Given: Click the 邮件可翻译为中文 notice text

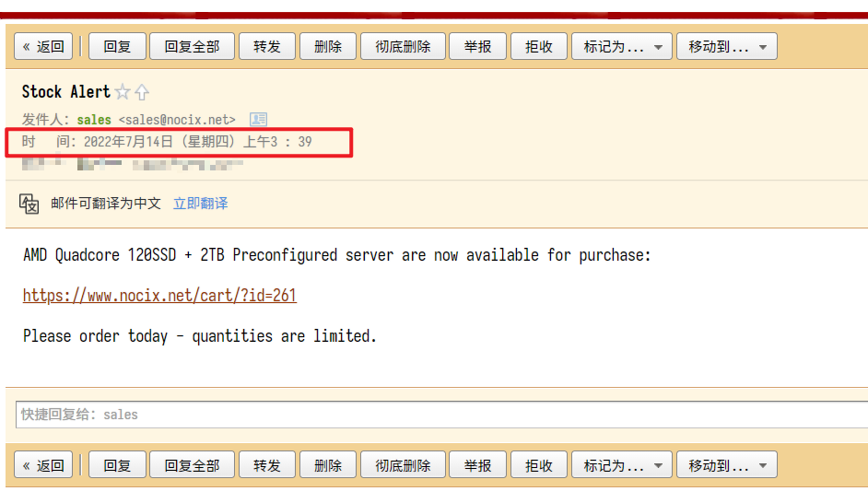Looking at the screenshot, I should (x=106, y=204).
